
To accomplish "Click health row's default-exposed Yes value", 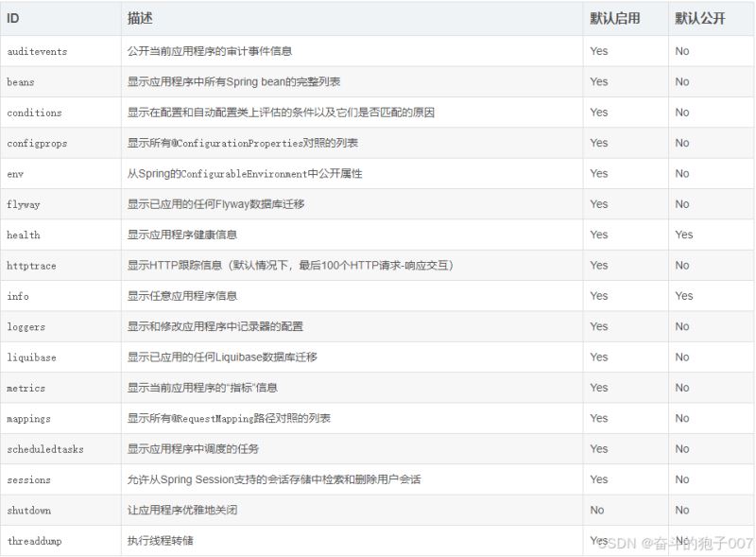I will coord(684,235).
